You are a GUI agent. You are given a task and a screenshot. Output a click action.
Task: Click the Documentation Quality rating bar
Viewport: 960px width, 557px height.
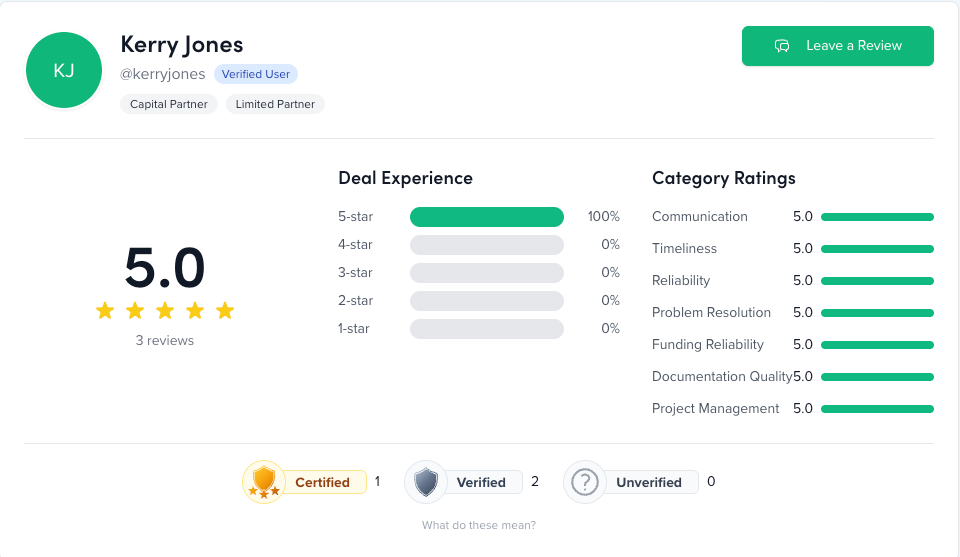(877, 376)
